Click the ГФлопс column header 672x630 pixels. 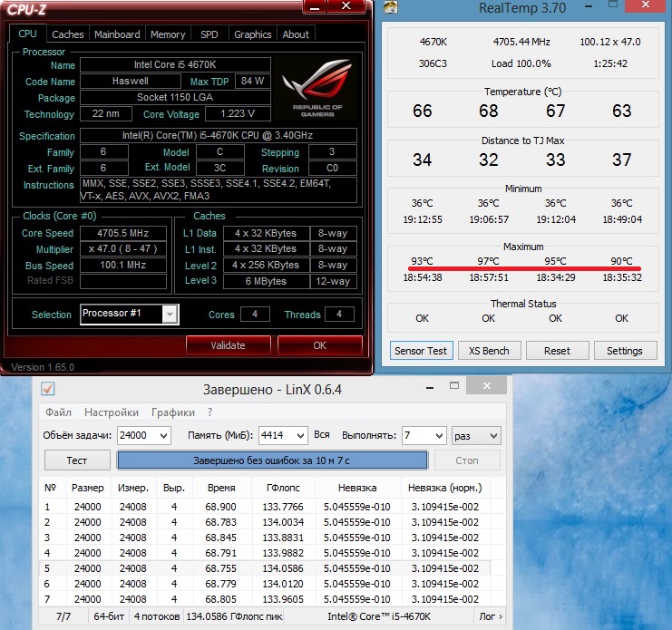point(283,488)
